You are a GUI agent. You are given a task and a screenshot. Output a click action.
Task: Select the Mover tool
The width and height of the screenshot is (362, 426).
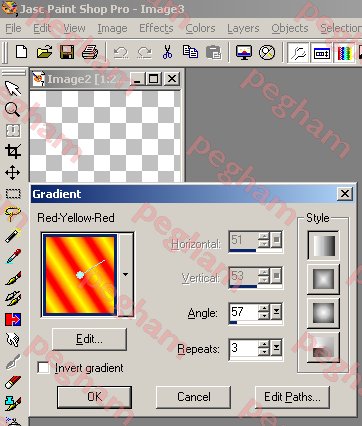[x=13, y=173]
